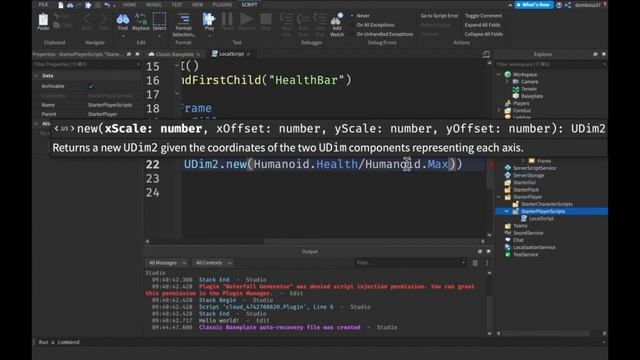
Task: Clear the output with the trash icon
Action: pos(475,263)
